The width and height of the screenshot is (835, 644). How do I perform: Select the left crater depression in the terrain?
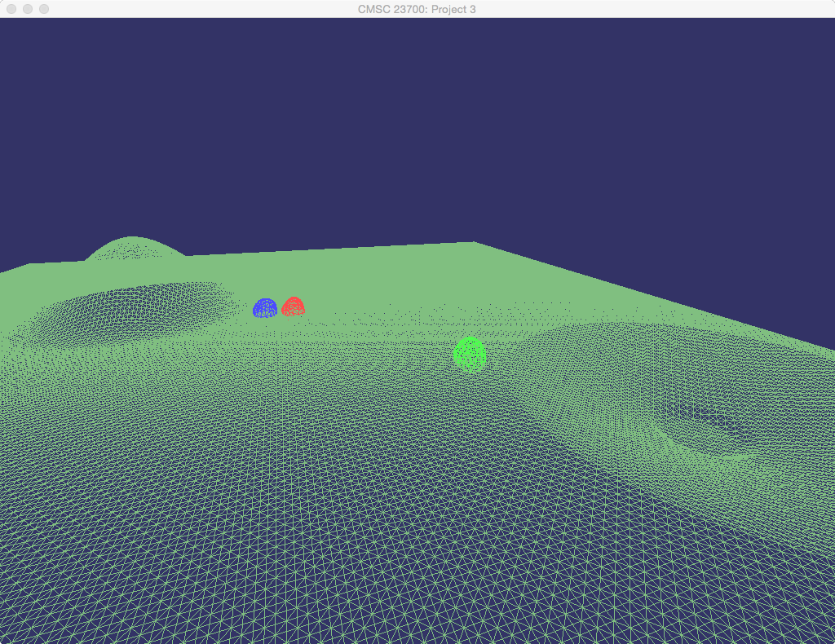pyautogui.click(x=130, y=306)
